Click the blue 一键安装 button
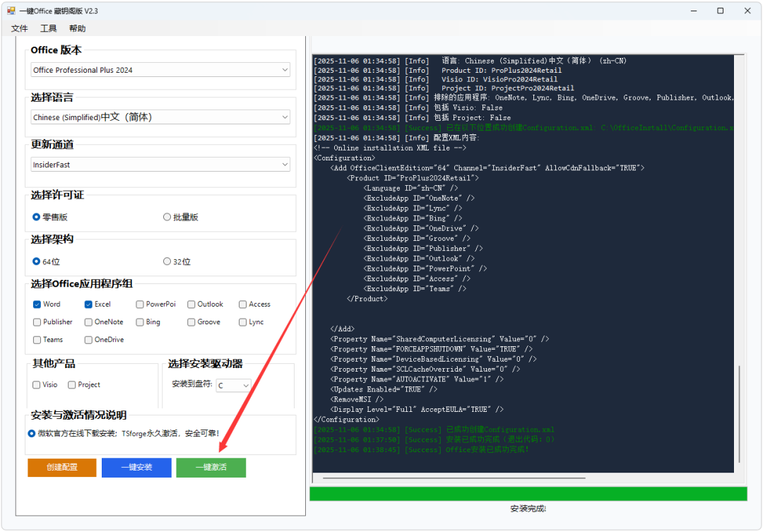The width and height of the screenshot is (763, 532). click(x=136, y=468)
